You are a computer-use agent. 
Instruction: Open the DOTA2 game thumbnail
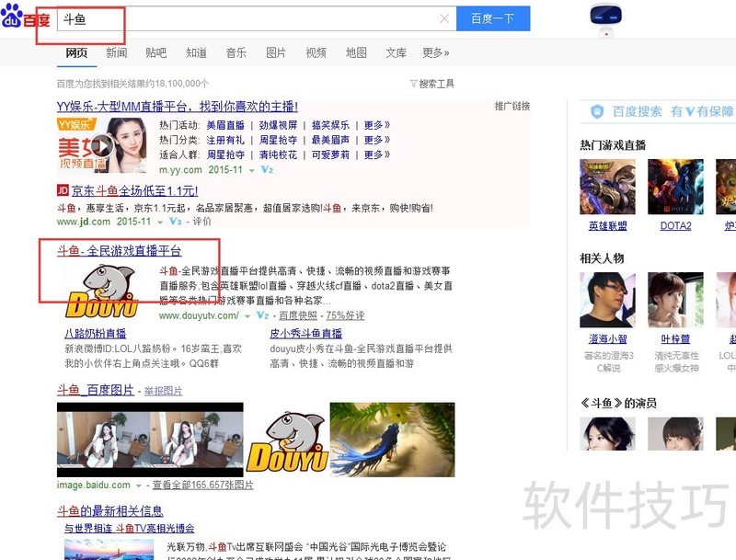pos(676,187)
